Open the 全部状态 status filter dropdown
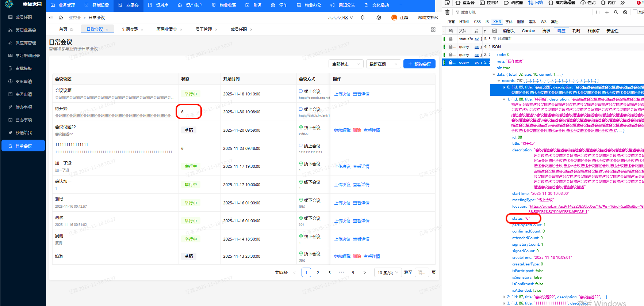Viewport: 644px width, 306px height. (346, 64)
